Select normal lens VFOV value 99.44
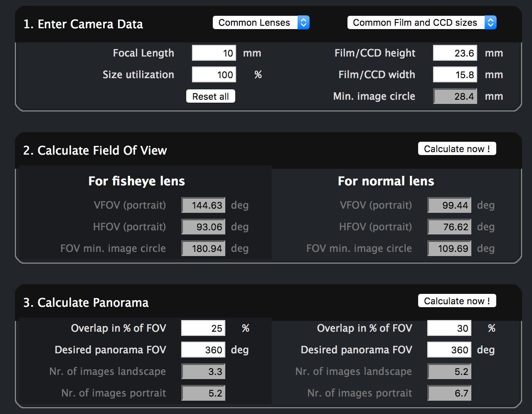Viewport: 532px width, 414px height. [x=449, y=205]
